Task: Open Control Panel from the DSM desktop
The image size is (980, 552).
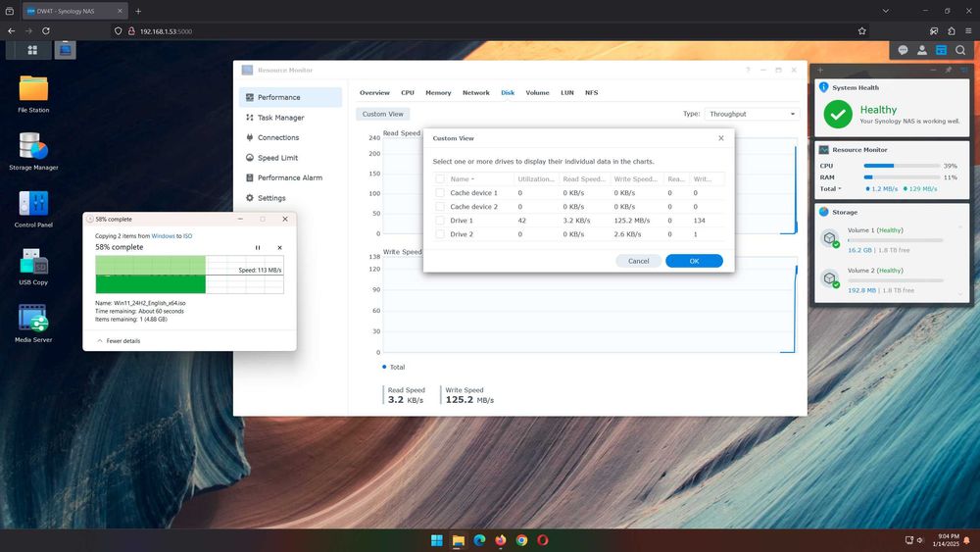Action: (33, 209)
